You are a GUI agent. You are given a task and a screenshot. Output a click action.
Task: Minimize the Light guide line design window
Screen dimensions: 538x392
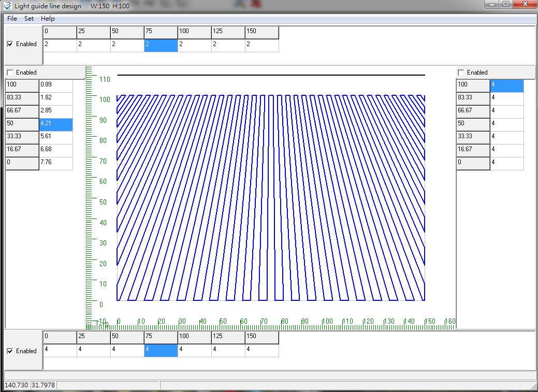493,4
